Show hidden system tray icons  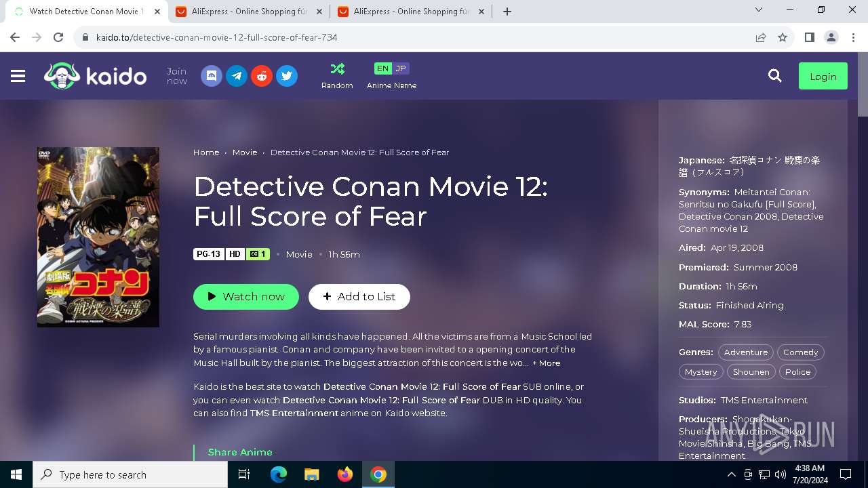tap(731, 474)
